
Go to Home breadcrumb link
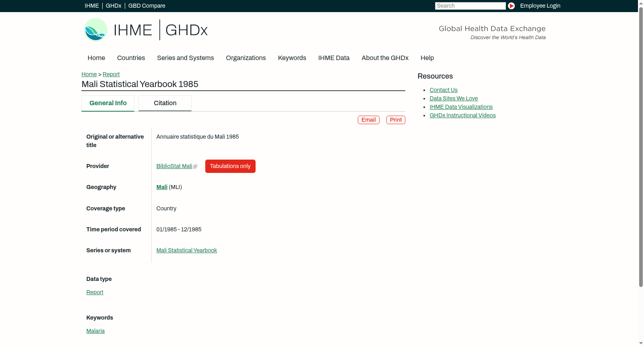coord(89,75)
